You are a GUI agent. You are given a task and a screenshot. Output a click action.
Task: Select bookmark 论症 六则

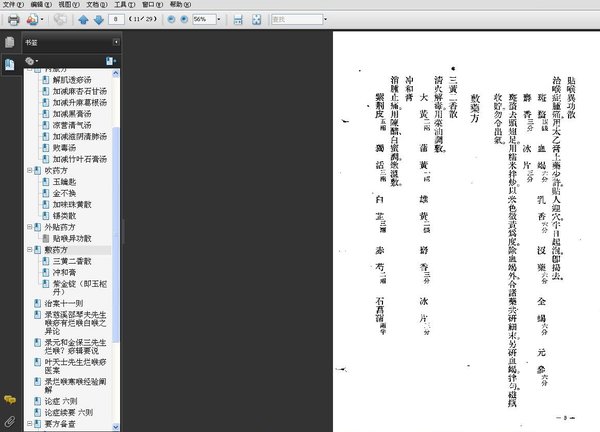61,401
